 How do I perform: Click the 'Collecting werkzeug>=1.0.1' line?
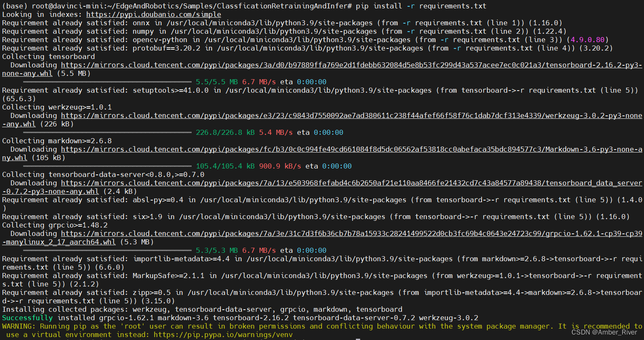[x=57, y=107]
